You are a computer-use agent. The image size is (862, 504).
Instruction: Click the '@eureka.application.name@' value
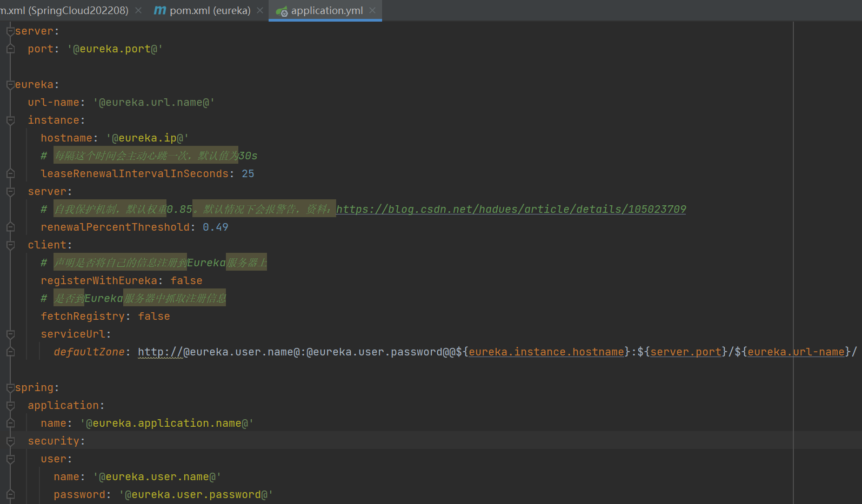click(x=167, y=423)
